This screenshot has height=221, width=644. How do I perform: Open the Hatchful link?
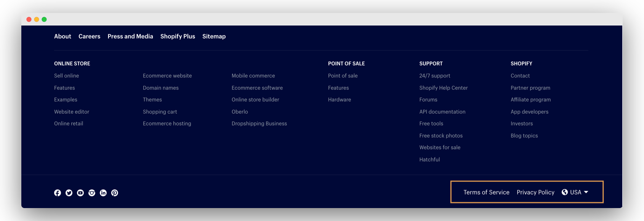click(x=429, y=160)
